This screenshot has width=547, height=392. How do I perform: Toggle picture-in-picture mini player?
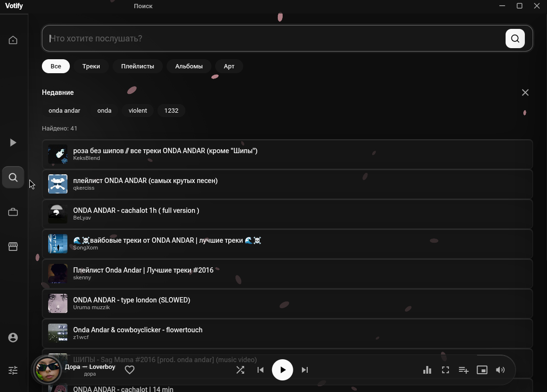coord(482,370)
